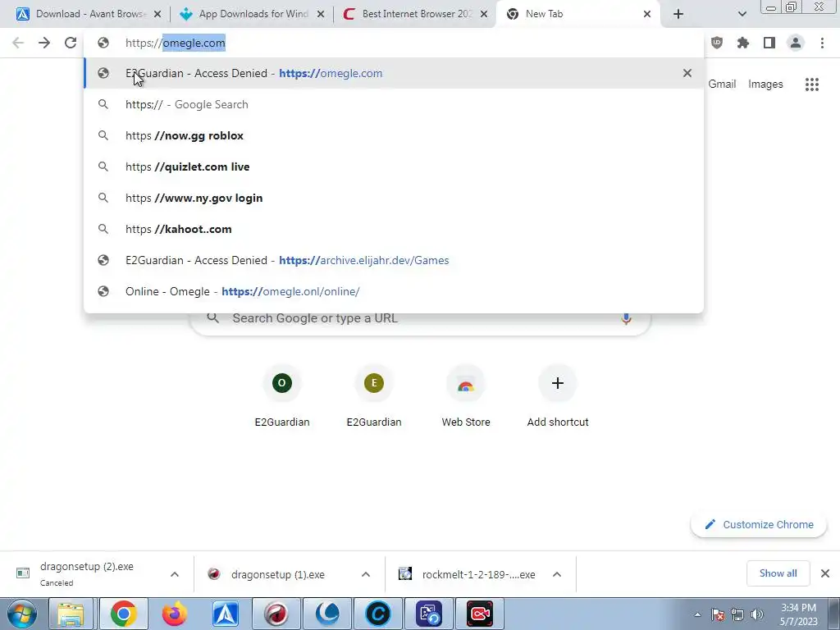Expand the tab search chevron
The image size is (840, 630).
pyautogui.click(x=742, y=14)
